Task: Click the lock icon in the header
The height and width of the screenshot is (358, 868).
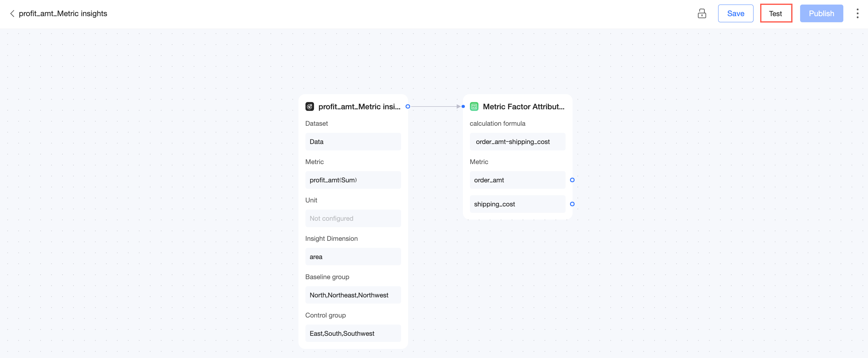Action: [701, 13]
